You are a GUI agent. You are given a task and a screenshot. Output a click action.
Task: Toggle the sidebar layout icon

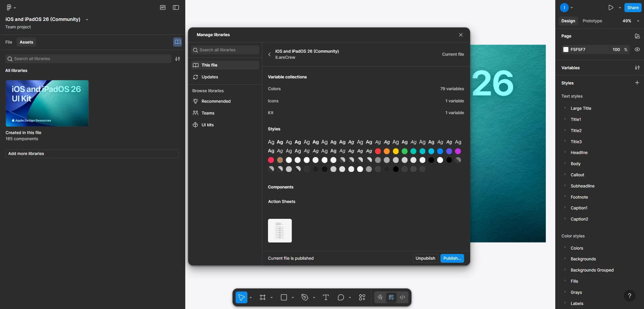176,7
